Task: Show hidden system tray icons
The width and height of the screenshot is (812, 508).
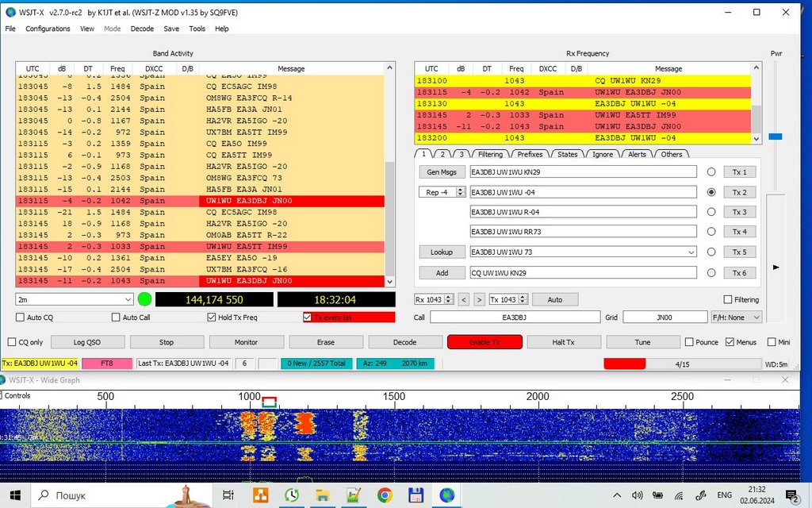Action: (x=617, y=495)
